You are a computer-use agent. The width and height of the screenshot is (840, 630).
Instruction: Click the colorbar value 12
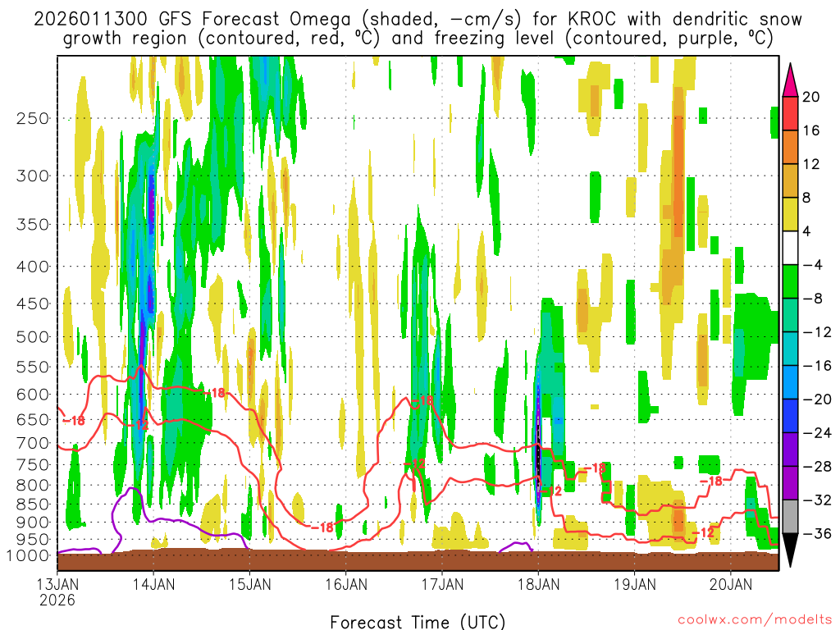810,164
